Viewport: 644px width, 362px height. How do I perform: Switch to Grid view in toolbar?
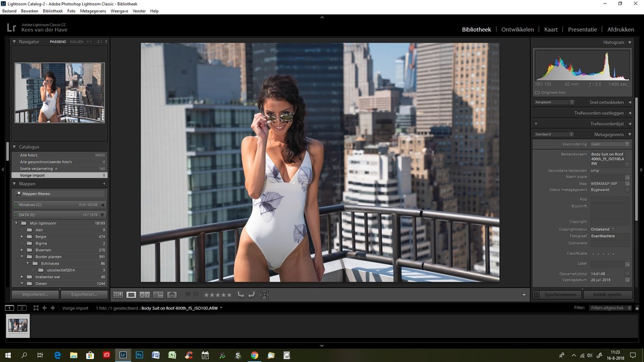point(118,295)
